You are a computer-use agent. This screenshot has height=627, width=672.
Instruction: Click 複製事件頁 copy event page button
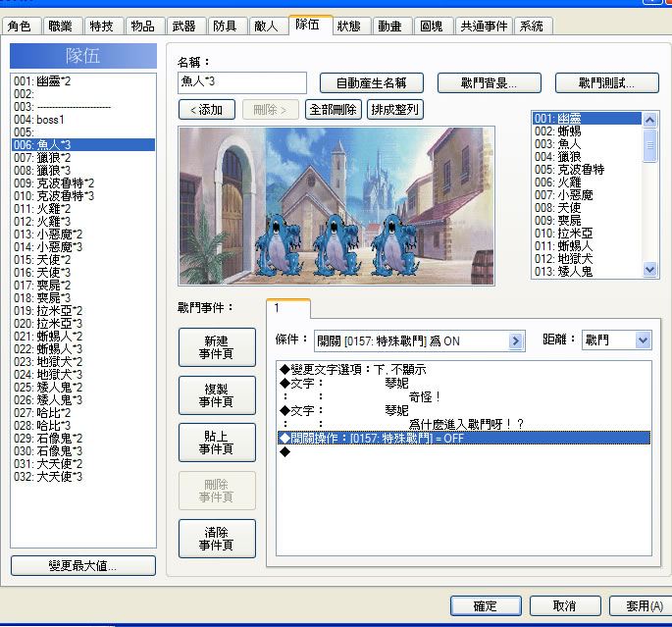217,395
